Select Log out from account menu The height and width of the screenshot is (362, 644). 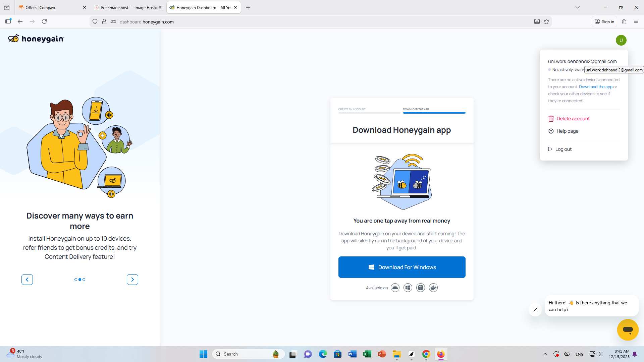pyautogui.click(x=560, y=149)
